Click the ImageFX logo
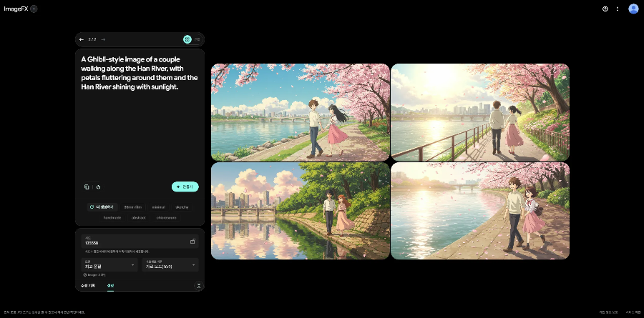 click(x=16, y=9)
